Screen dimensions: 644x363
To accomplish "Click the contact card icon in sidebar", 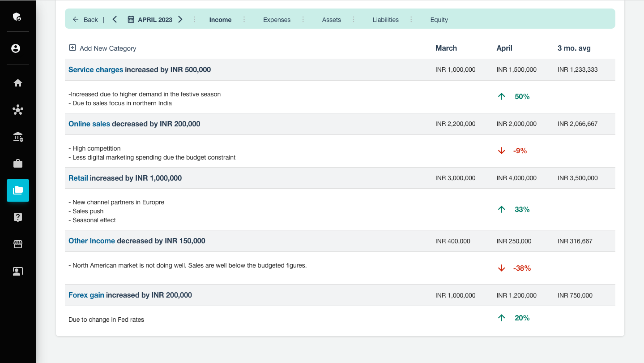I will pos(18,271).
